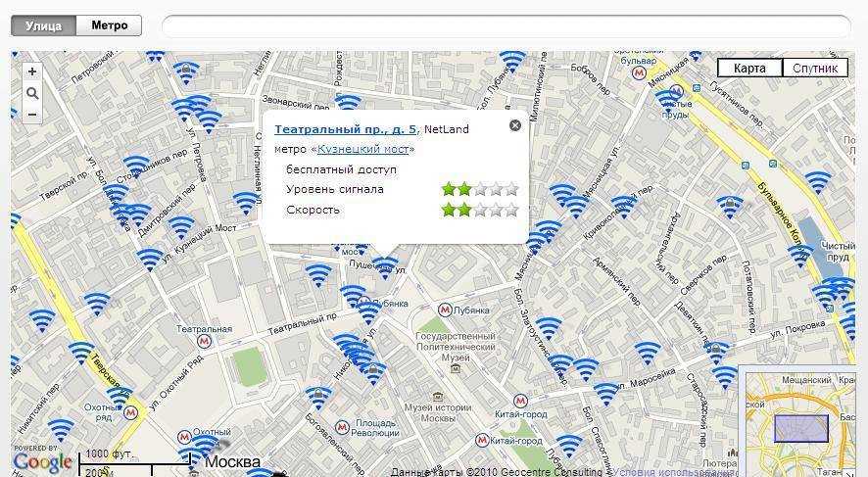The height and width of the screenshot is (477, 868).
Task: Switch to the Метро tab
Action: pos(109,25)
